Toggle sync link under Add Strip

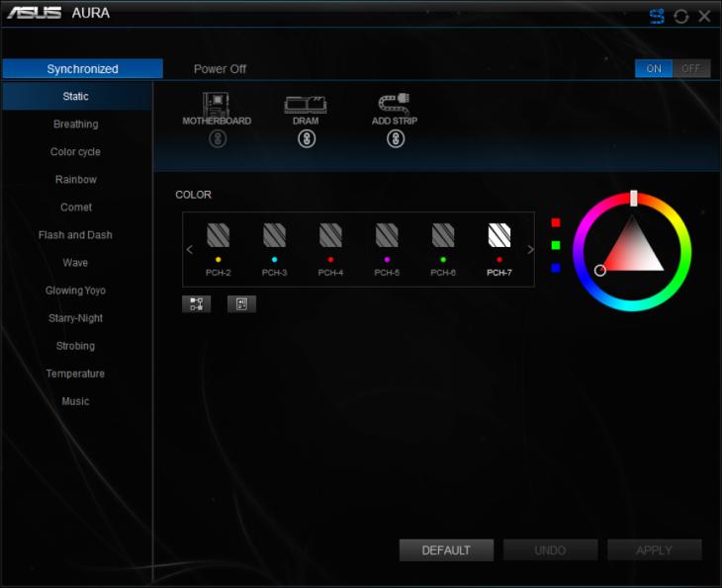point(396,138)
